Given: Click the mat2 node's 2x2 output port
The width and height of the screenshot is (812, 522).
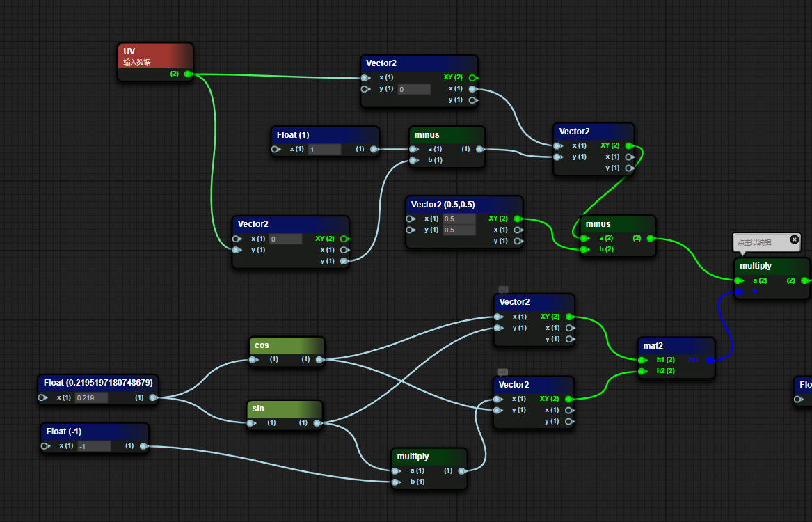Looking at the screenshot, I should click(x=710, y=360).
